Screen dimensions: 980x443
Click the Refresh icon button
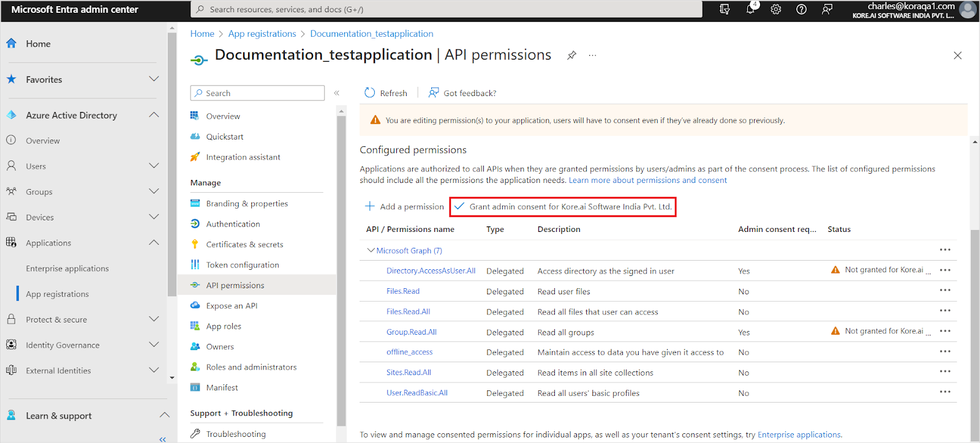pos(370,93)
